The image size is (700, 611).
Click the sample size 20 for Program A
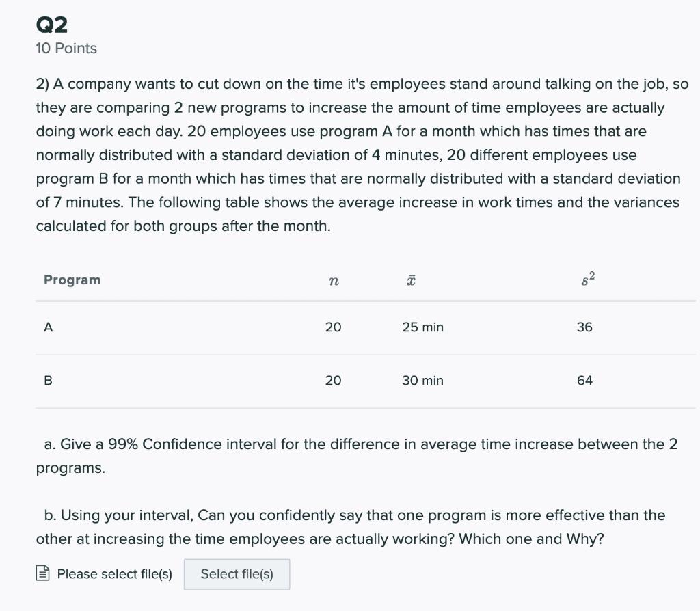pos(333,327)
